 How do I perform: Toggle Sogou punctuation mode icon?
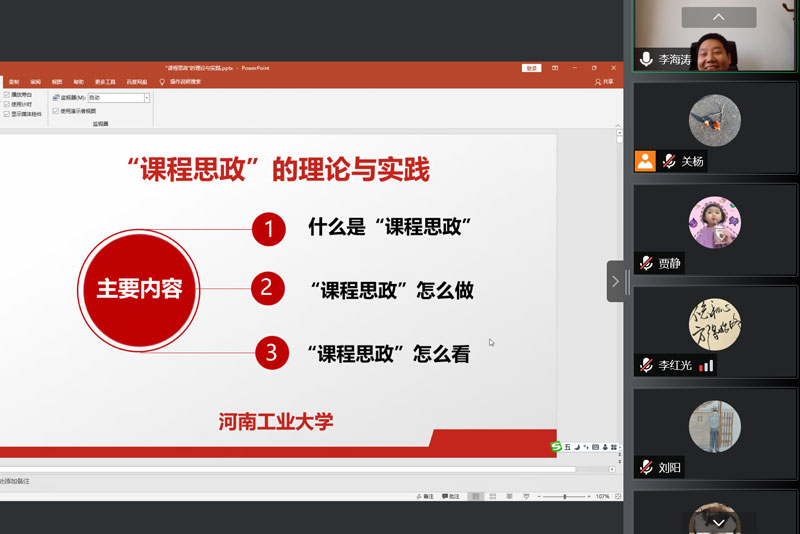[586, 447]
